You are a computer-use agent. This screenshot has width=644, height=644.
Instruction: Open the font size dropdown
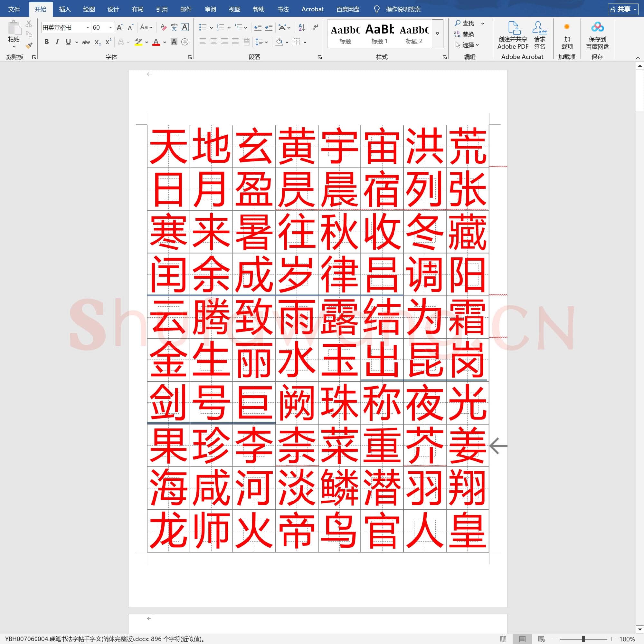click(110, 27)
